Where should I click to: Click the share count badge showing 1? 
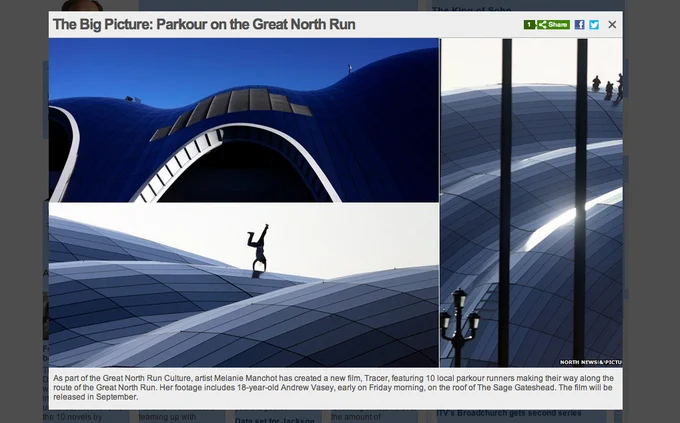[530, 25]
